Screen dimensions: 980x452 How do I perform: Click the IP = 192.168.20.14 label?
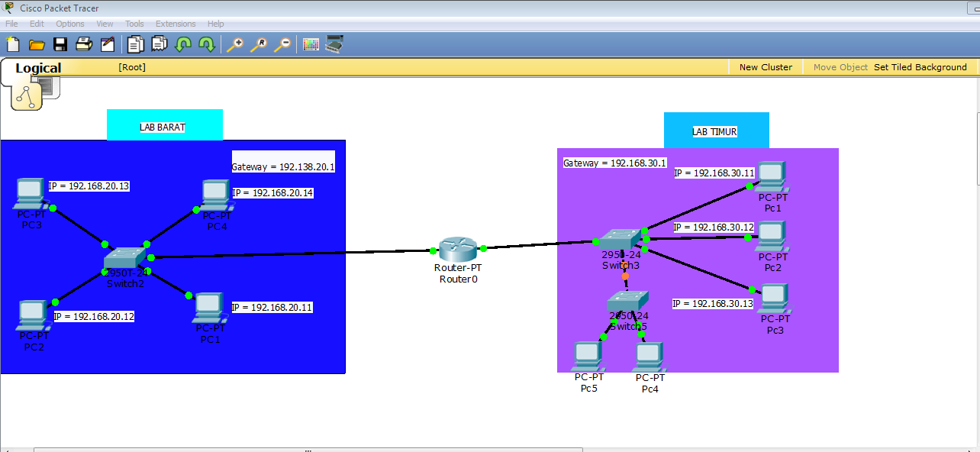272,193
